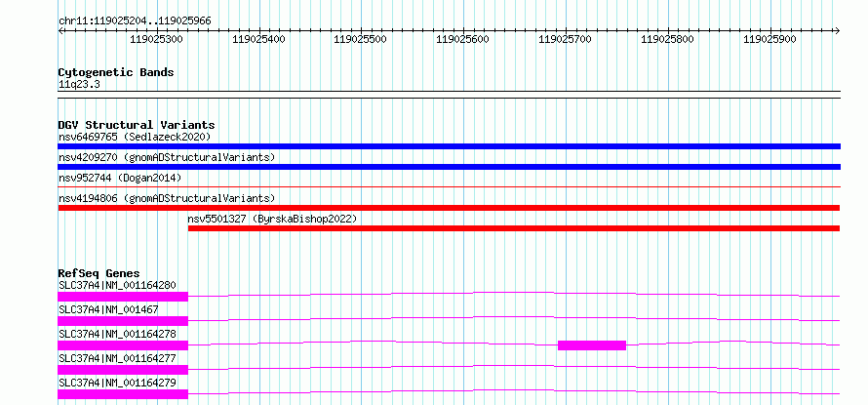This screenshot has width=868, height=405.
Task: Select the Cytogenetic Bands track title
Action: (x=116, y=72)
